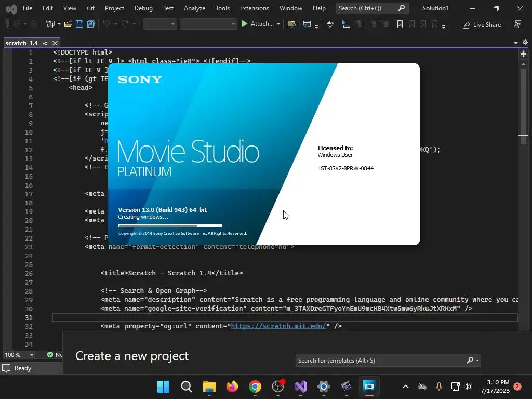This screenshot has width=532, height=399.
Task: Open the Live Share button
Action: 482,25
